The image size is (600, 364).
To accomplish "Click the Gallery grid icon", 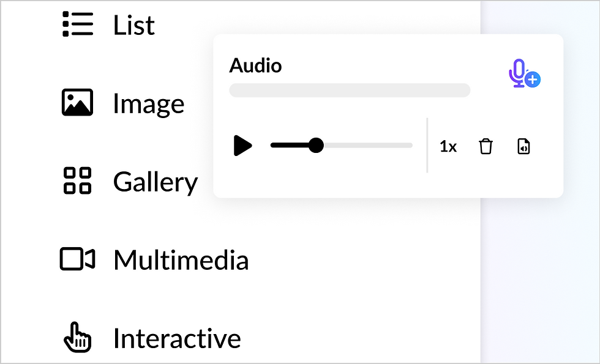I will point(78,181).
